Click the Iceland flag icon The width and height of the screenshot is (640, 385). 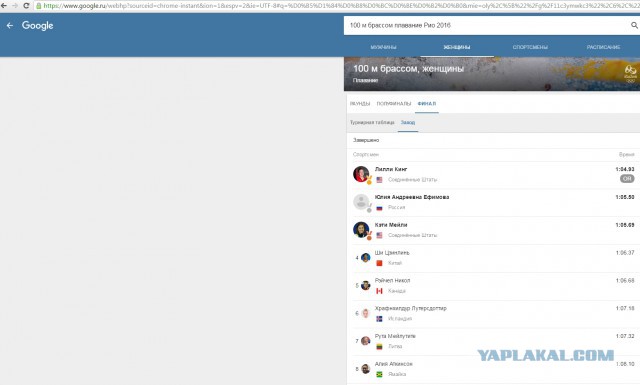tap(379, 319)
